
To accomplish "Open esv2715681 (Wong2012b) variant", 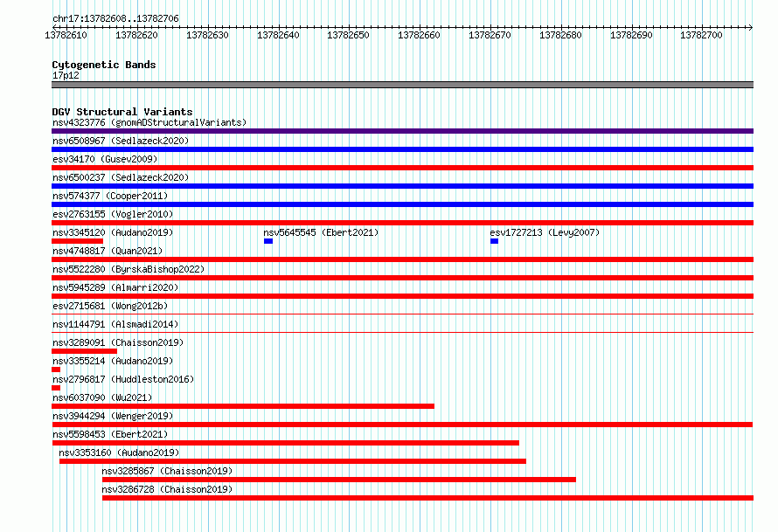I will (110, 306).
